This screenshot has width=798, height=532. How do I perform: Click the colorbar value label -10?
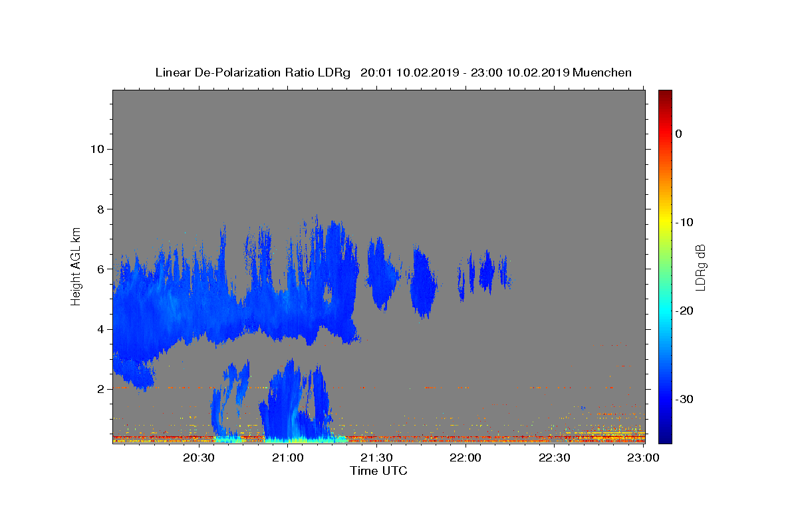click(x=685, y=222)
